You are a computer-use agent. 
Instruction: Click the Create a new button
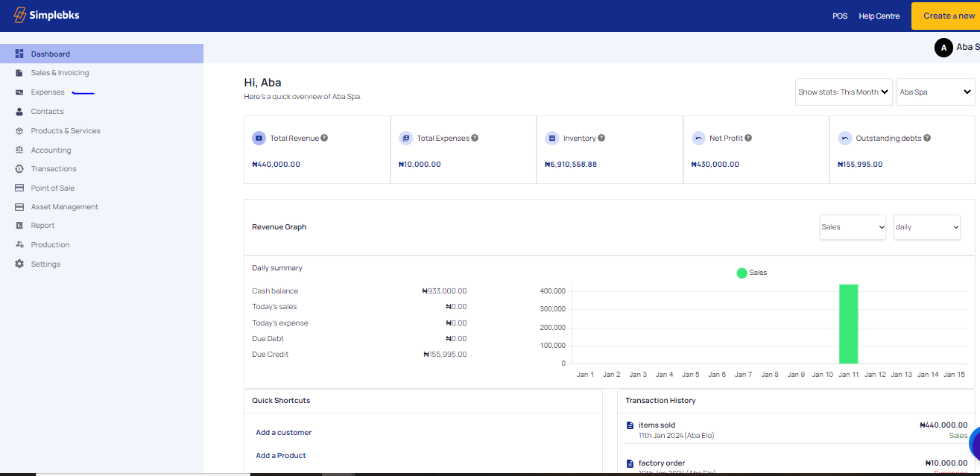pyautogui.click(x=948, y=16)
